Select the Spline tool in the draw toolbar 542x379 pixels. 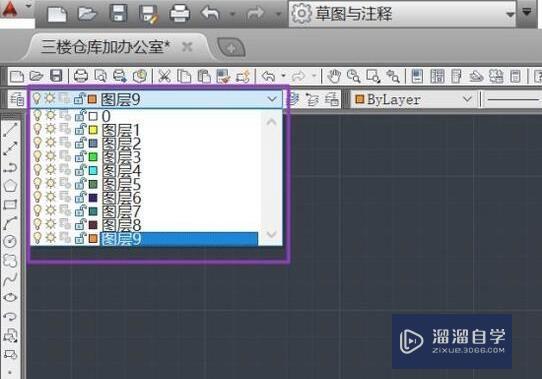pyautogui.click(x=10, y=279)
